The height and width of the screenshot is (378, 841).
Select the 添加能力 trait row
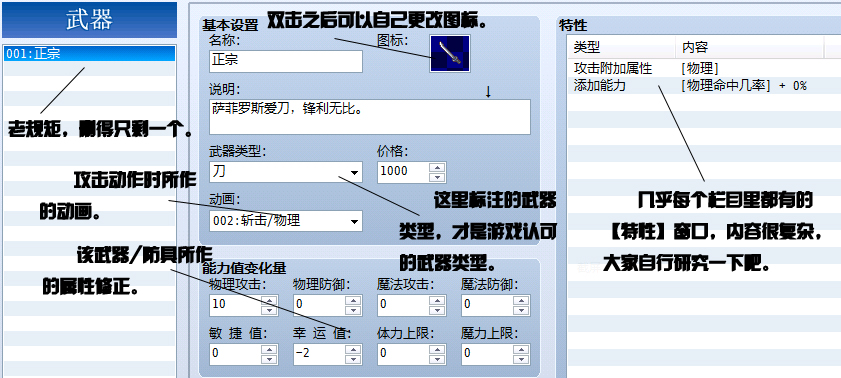(x=704, y=85)
